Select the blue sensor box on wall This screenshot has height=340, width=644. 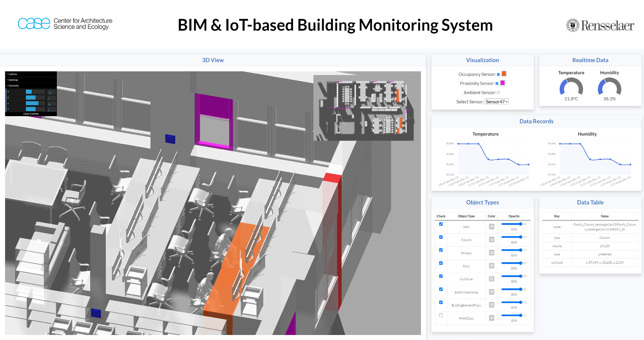(x=170, y=139)
